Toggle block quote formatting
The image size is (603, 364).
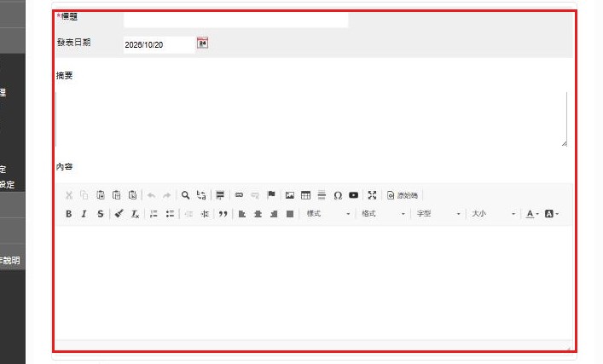tap(223, 214)
